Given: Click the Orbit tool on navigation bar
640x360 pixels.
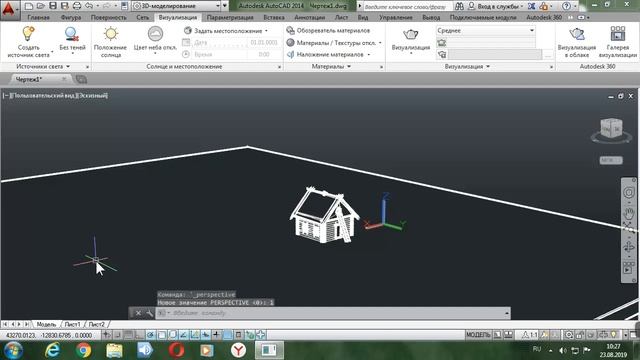Looking at the screenshot, I should point(629,247).
